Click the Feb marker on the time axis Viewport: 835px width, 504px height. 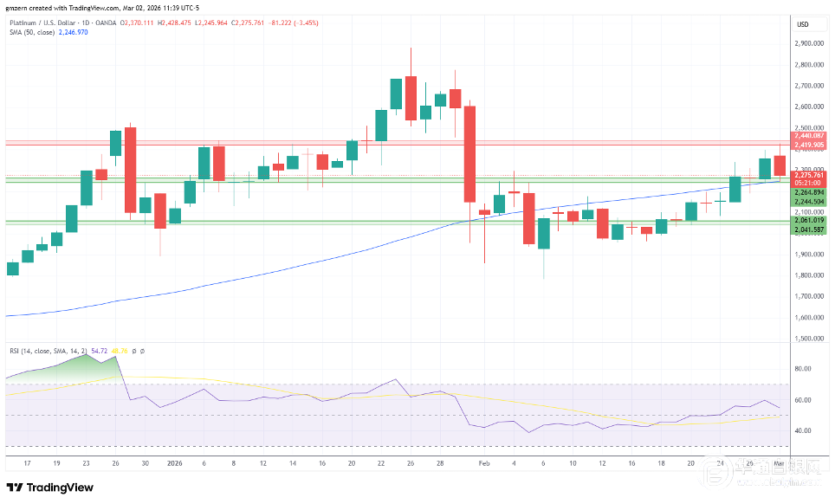pos(484,463)
